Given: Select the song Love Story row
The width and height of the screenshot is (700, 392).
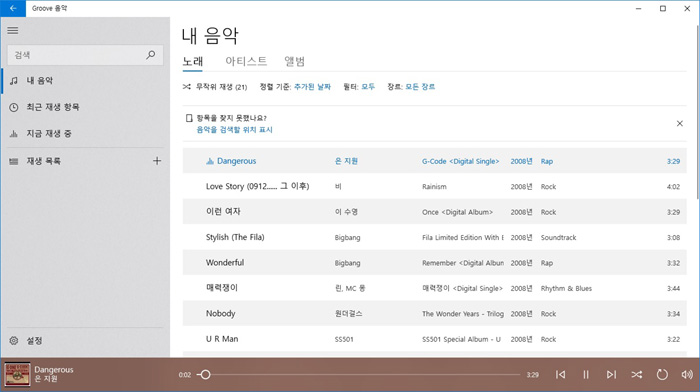Looking at the screenshot, I should (434, 187).
